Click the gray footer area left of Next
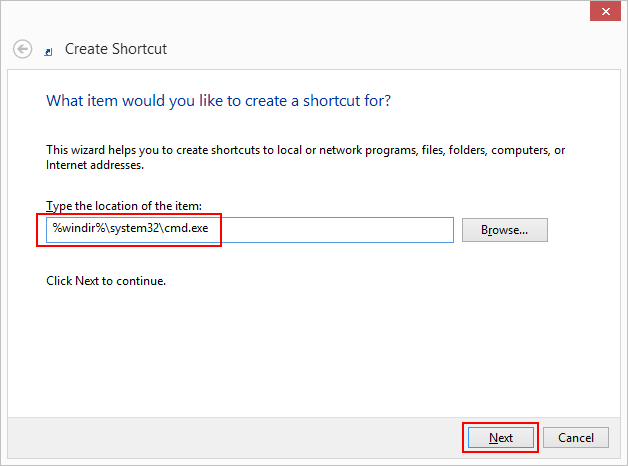The image size is (628, 466). coord(230,437)
